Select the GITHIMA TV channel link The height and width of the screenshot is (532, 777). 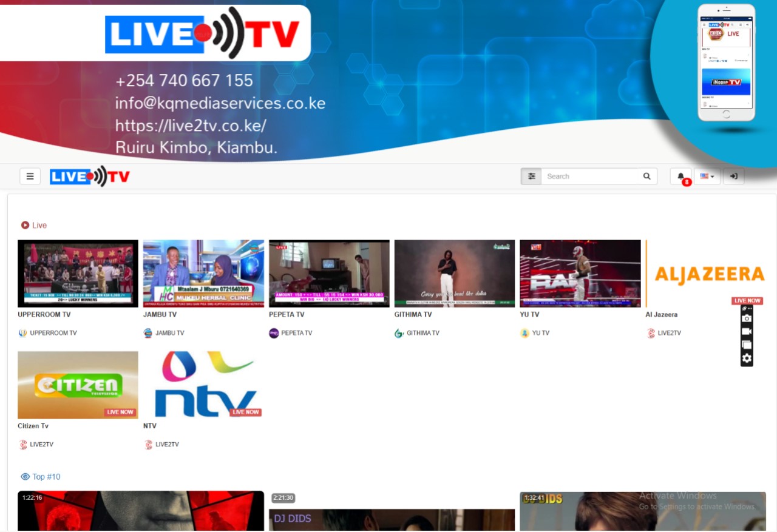422,332
